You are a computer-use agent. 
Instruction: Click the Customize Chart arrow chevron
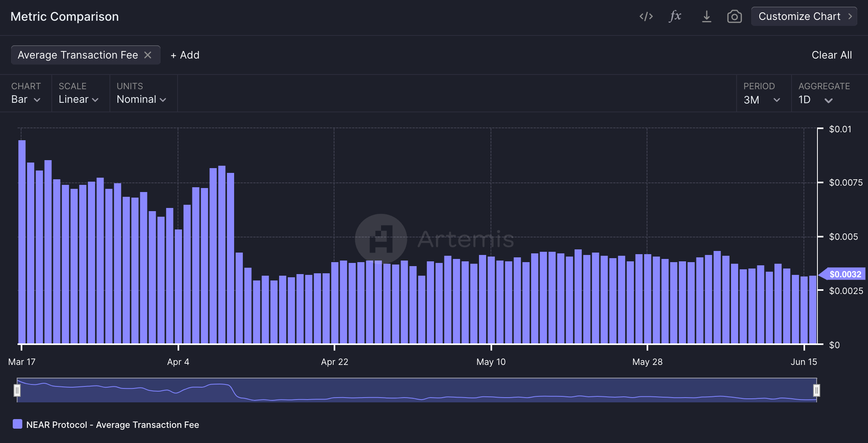click(850, 16)
